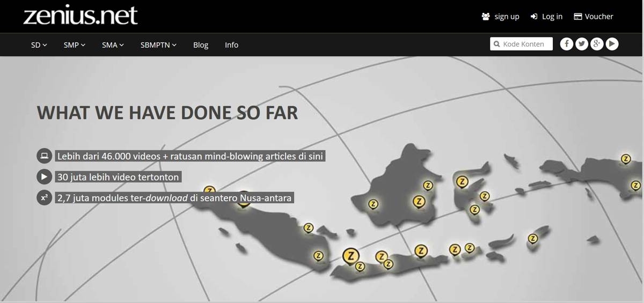Screen dimensions: 644x303
Task: Click the zenius.net logo
Action: pos(80,14)
